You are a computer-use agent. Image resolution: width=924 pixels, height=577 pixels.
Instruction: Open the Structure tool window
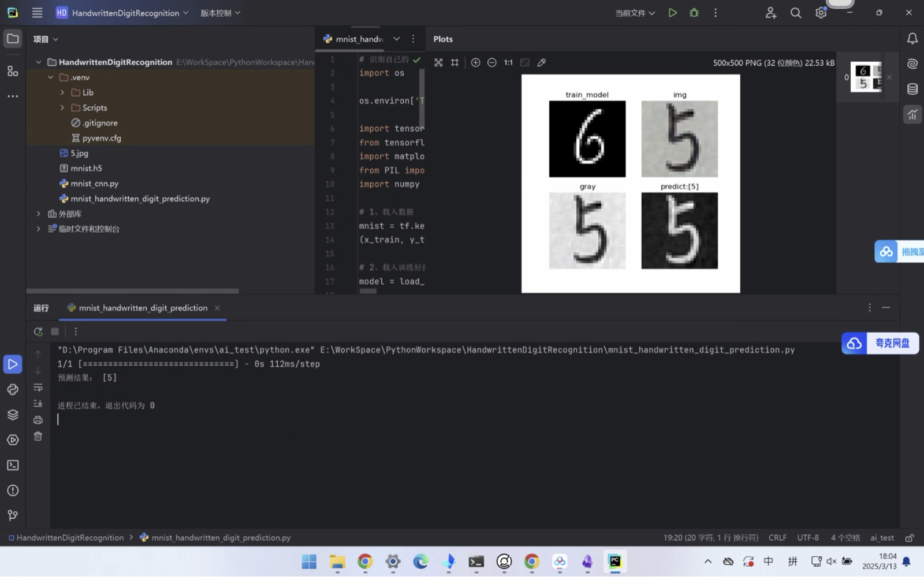[13, 71]
